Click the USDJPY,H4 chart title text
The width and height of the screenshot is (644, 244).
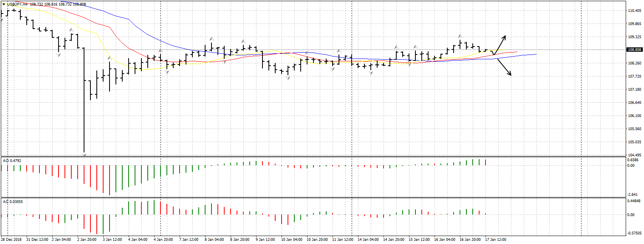coord(18,4)
